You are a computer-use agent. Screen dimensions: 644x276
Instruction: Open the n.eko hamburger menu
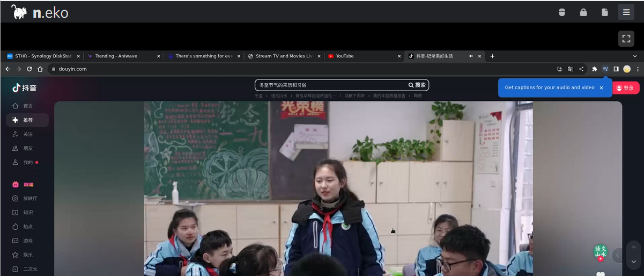tap(626, 12)
